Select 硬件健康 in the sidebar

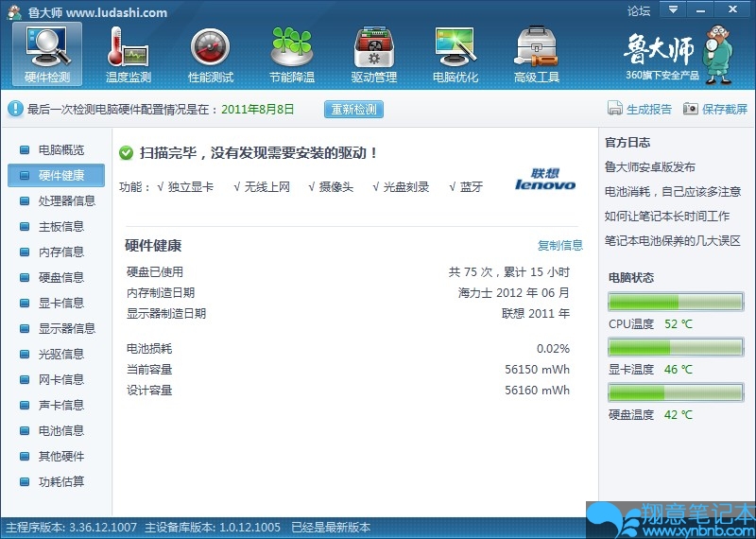(x=56, y=175)
